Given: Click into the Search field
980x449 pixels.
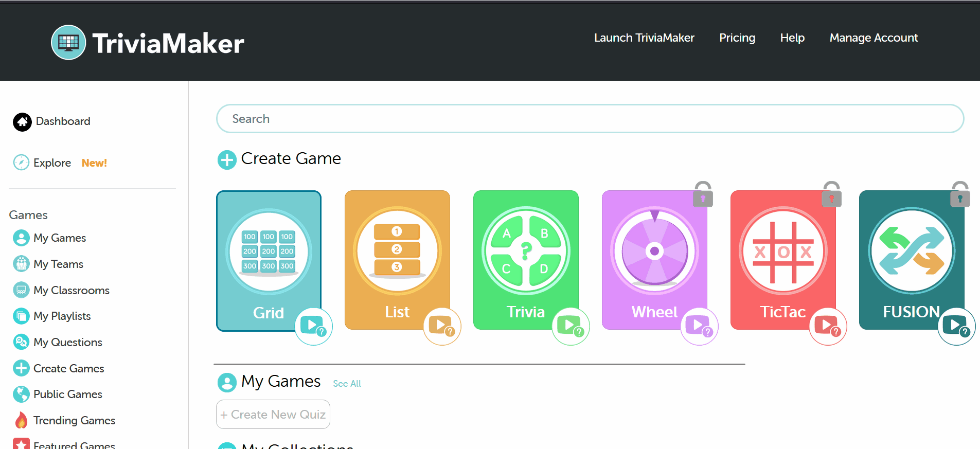Looking at the screenshot, I should click(590, 119).
